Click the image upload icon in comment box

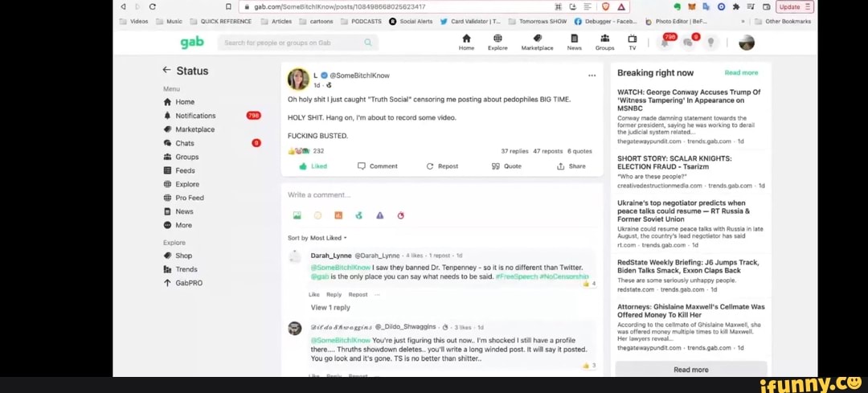pos(297,215)
